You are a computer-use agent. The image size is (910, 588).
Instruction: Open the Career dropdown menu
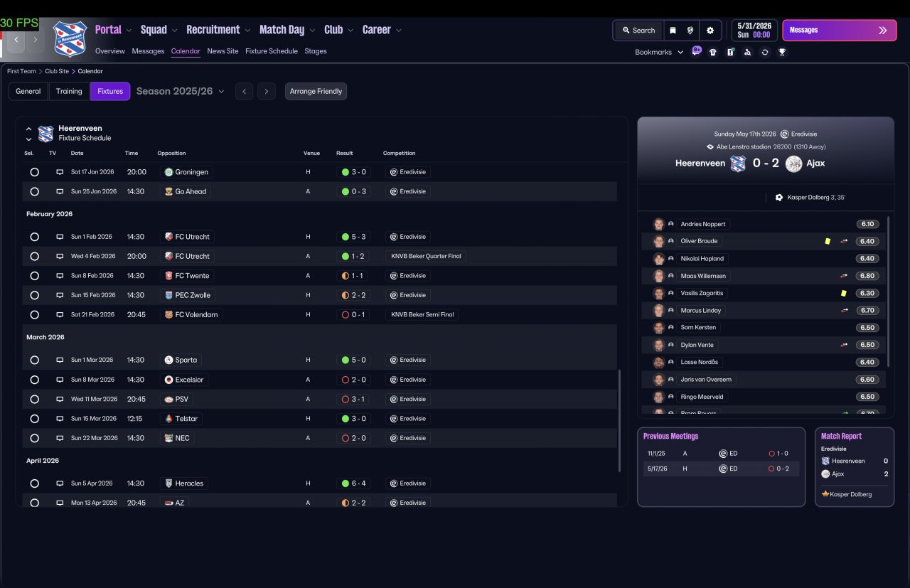[382, 30]
